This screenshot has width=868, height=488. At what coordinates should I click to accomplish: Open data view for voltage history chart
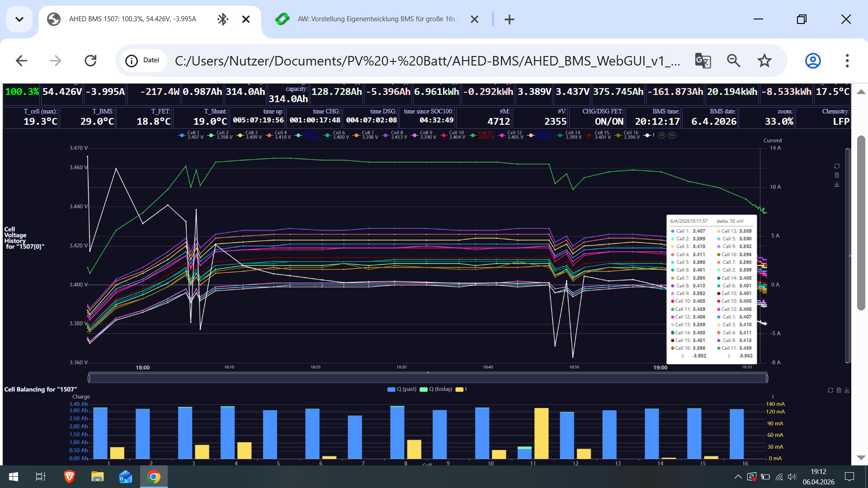(837, 175)
